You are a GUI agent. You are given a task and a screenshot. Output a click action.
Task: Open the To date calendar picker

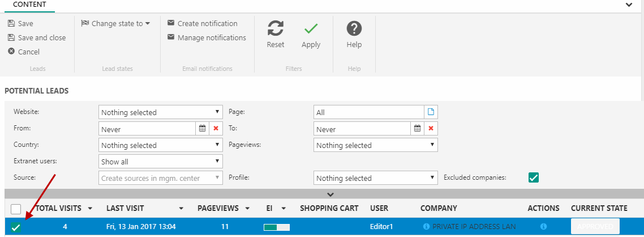tap(417, 129)
